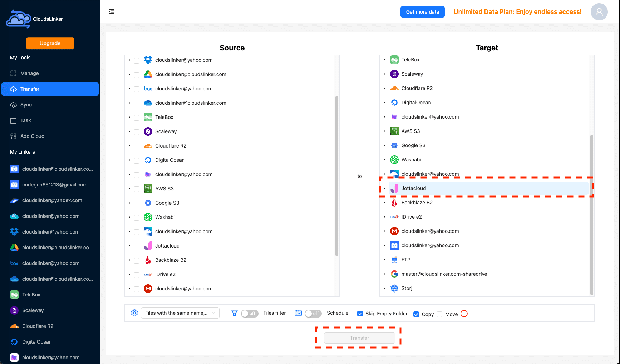Check the Source Washabi checkbox

[x=137, y=218]
